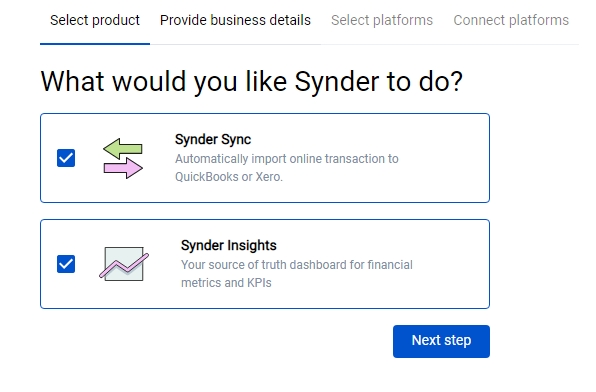Click the 'Your source of truth dashboard' description

(296, 265)
